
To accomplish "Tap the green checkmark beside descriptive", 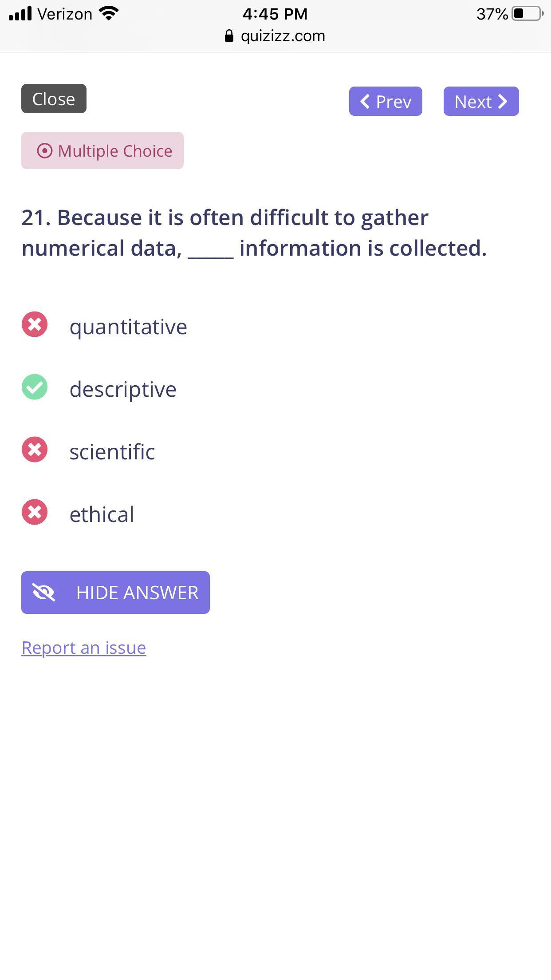I will 35,387.
